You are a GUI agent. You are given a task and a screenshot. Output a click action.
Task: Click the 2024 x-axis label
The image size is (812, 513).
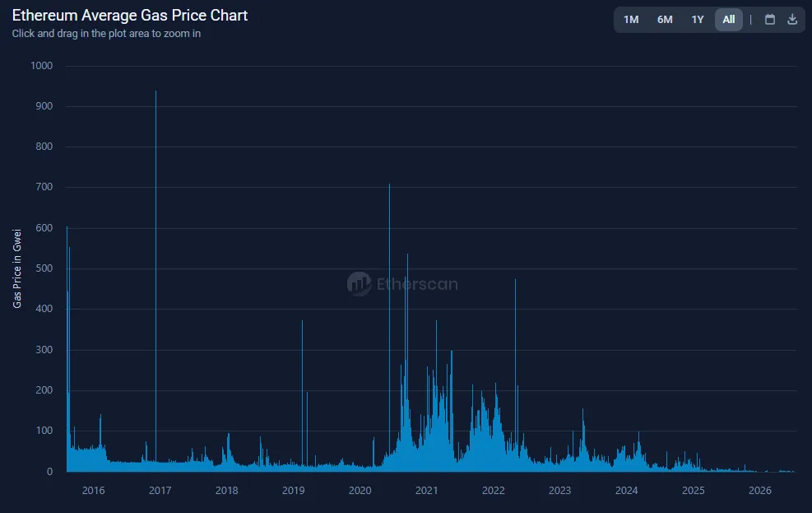point(627,490)
